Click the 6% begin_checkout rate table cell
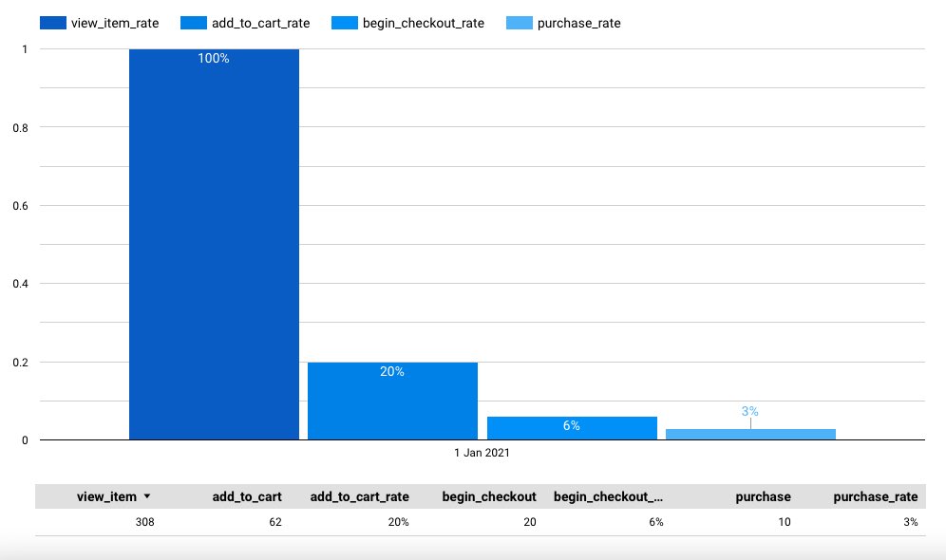Screen dimensions: 946x560 pyautogui.click(x=656, y=522)
